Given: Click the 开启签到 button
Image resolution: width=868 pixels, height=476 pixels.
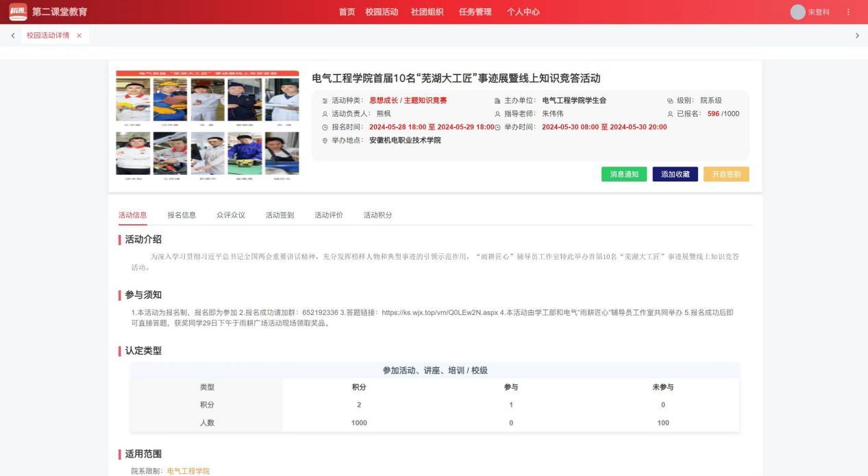Looking at the screenshot, I should coord(726,174).
